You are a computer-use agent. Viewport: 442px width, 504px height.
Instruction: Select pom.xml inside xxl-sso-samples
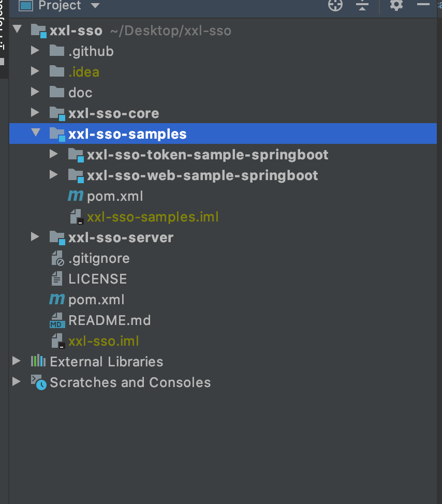click(115, 197)
